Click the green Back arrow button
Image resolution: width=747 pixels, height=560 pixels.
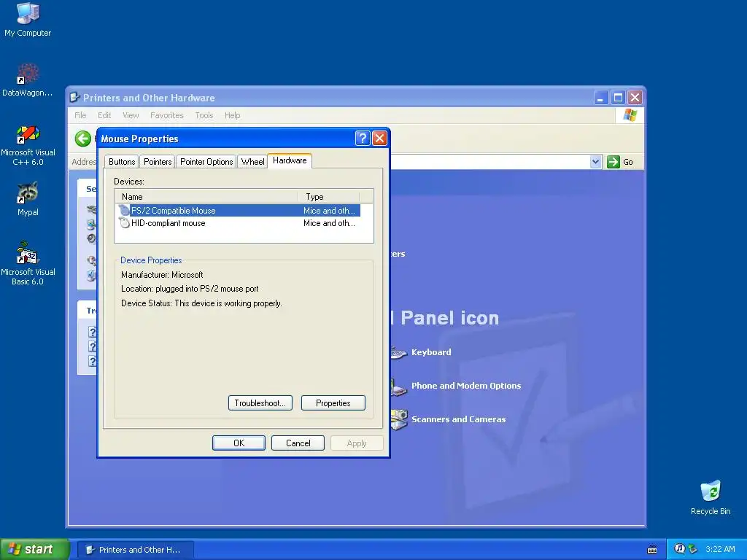click(83, 139)
